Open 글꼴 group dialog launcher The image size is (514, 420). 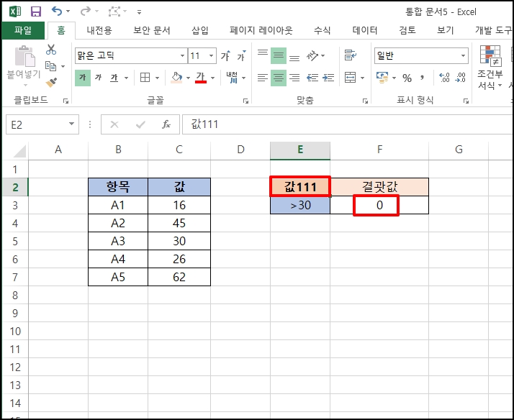coord(245,101)
